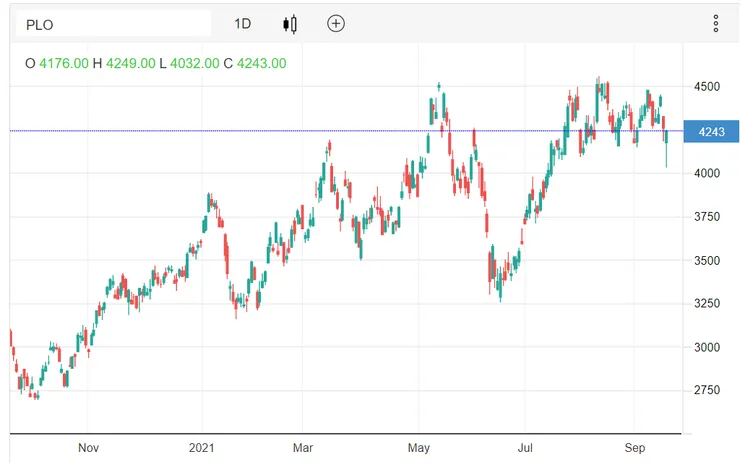Click the open value 4176.00
This screenshot has height=463, width=740.
coord(64,63)
